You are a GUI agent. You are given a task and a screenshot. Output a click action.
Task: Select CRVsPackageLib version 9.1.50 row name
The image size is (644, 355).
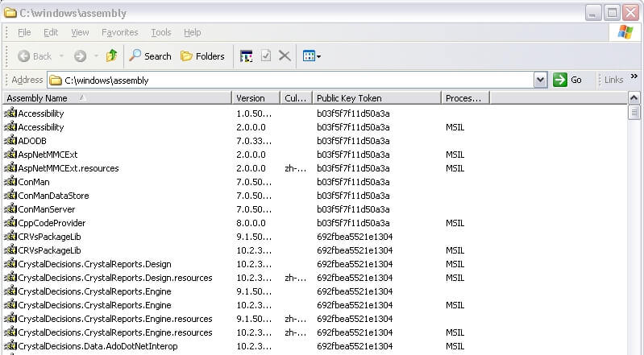50,237
